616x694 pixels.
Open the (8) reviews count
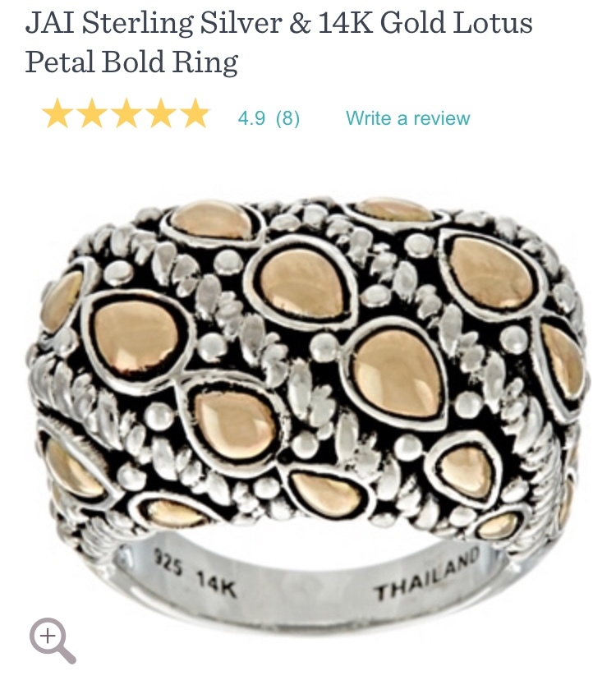(287, 118)
